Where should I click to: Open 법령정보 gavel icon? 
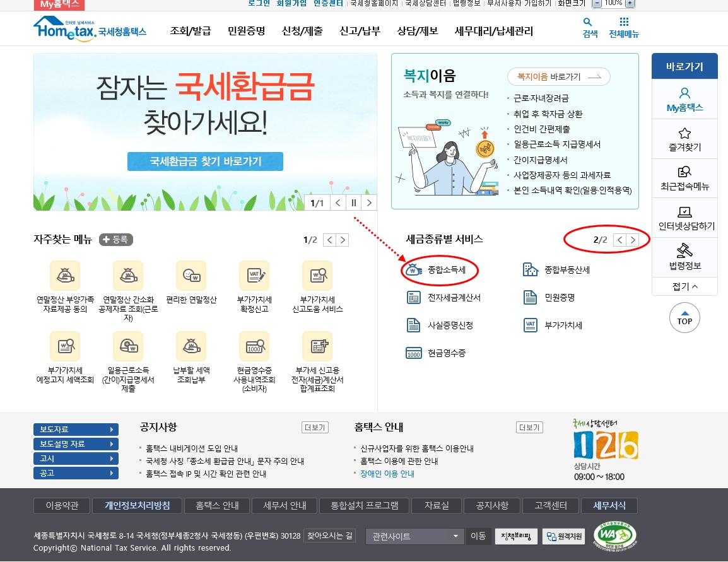coord(684,250)
